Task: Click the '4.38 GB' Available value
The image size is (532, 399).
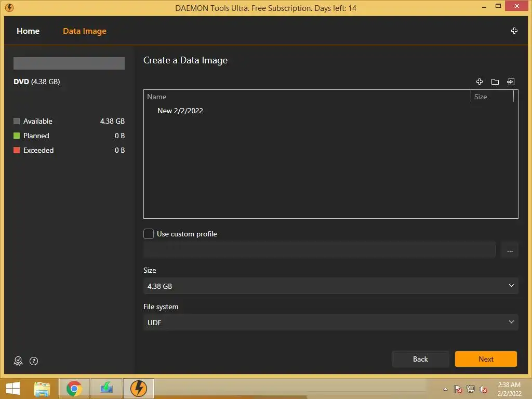Action: pyautogui.click(x=112, y=121)
